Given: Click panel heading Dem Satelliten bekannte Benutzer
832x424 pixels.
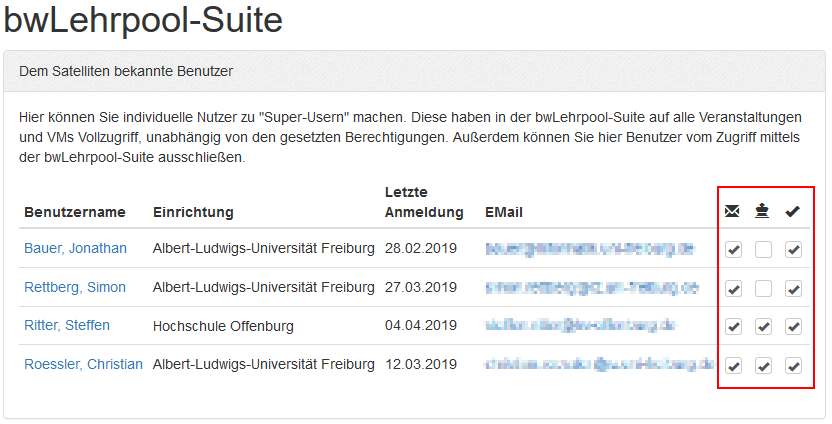Looking at the screenshot, I should pyautogui.click(x=126, y=71).
